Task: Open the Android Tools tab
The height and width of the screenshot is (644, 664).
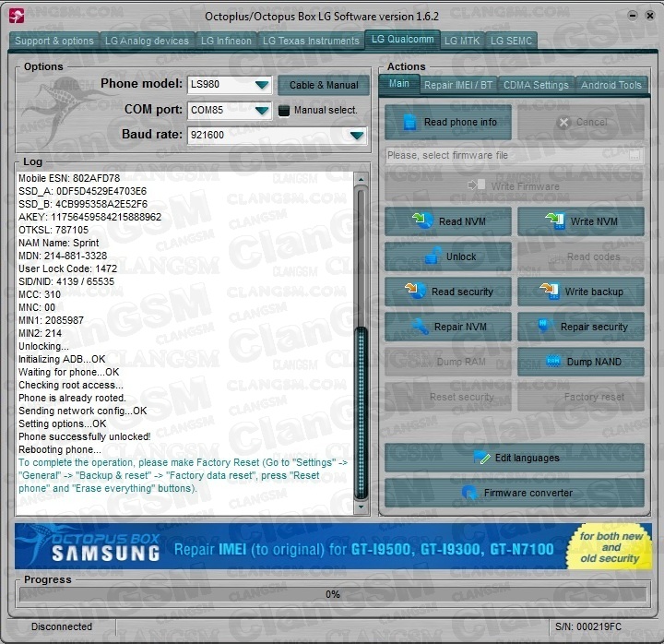Action: (x=611, y=85)
